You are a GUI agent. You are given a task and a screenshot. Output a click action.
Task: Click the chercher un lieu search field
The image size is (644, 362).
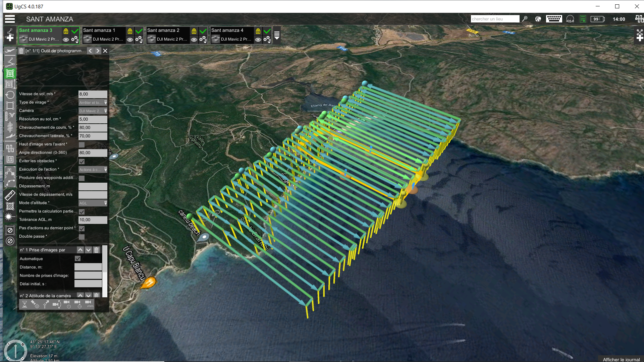[495, 19]
